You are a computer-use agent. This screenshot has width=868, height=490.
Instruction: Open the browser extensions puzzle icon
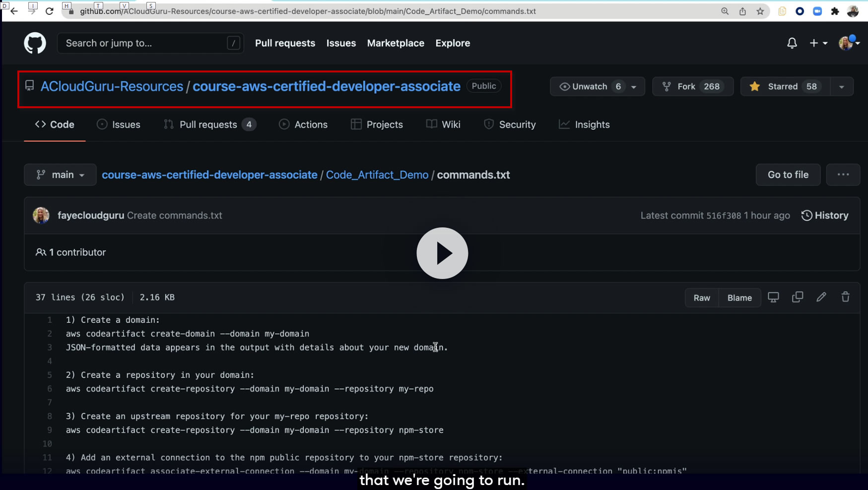point(835,11)
